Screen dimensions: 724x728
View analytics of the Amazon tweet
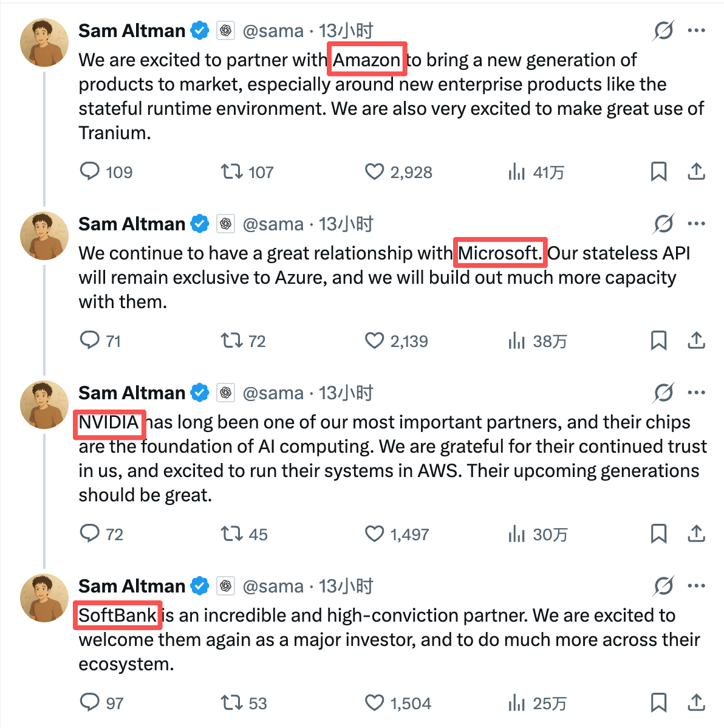[x=517, y=172]
